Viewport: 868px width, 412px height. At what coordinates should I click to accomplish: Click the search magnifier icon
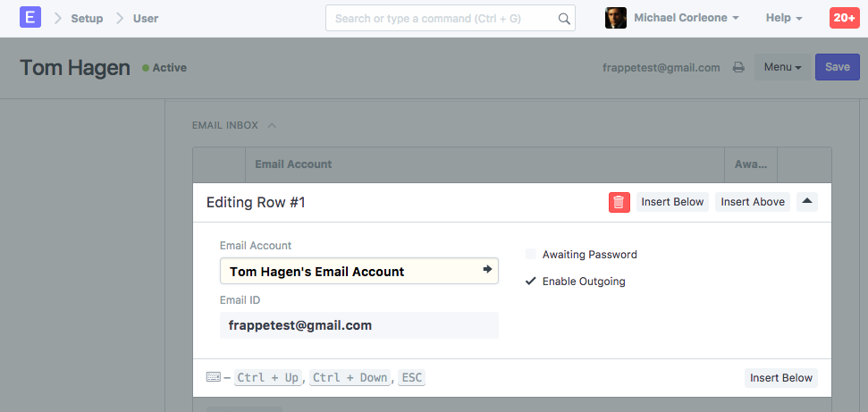click(x=564, y=18)
